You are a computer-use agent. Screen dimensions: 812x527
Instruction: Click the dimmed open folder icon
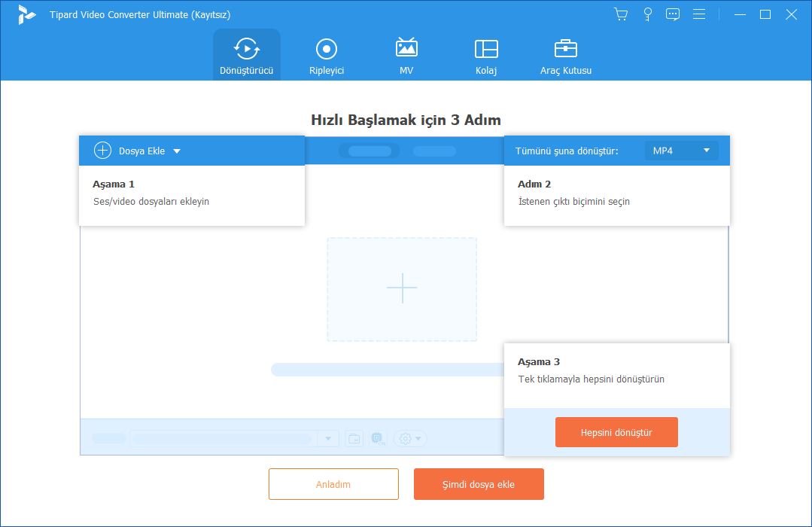[354, 439]
